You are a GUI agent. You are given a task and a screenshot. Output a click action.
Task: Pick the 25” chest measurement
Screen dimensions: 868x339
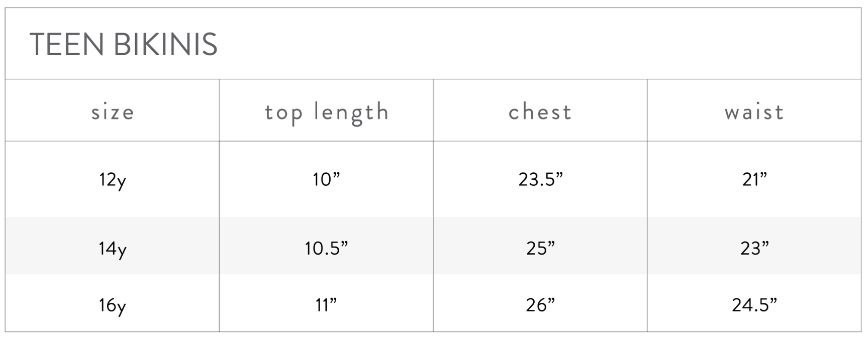tap(540, 248)
